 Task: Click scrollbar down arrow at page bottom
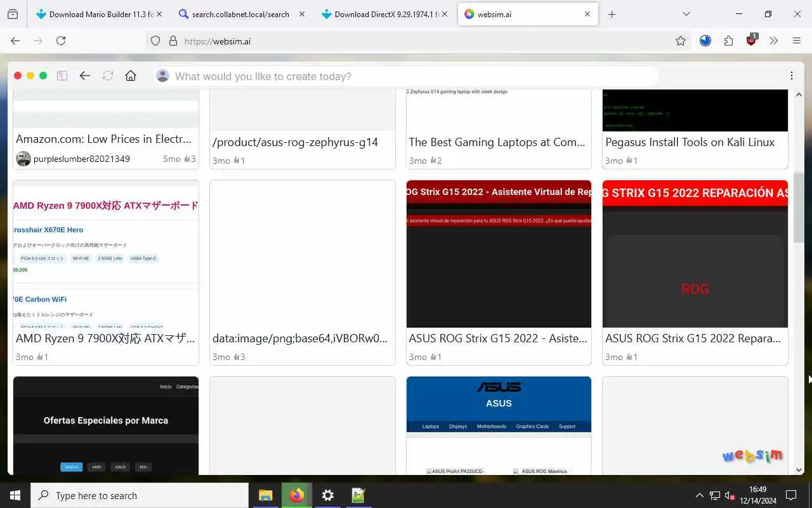pyautogui.click(x=799, y=470)
